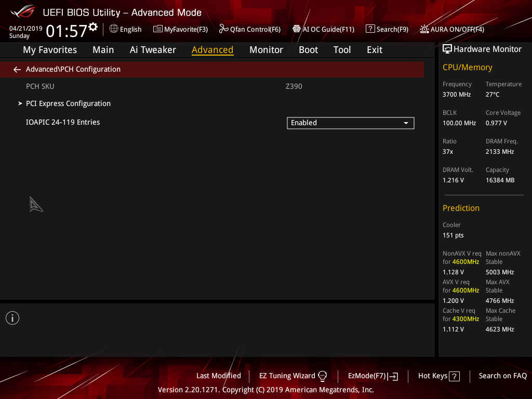Click the Hot Keys question mark icon
532x399 pixels.
coord(454,376)
